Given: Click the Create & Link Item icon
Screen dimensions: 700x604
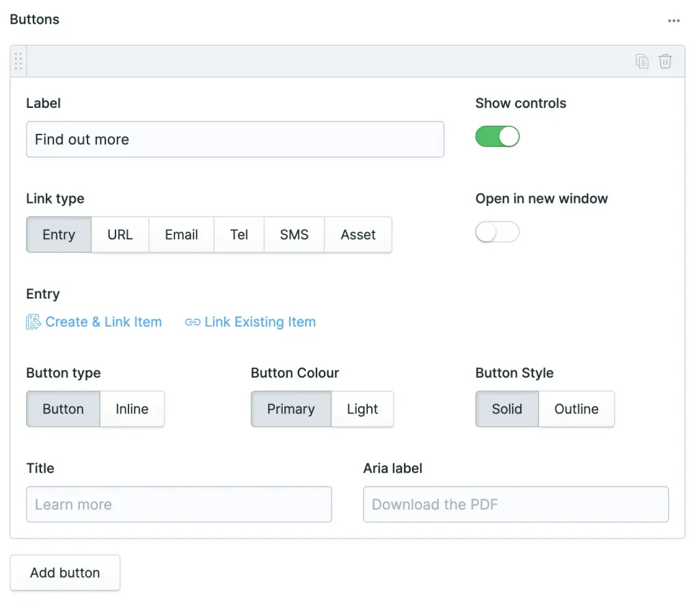Looking at the screenshot, I should (x=33, y=322).
